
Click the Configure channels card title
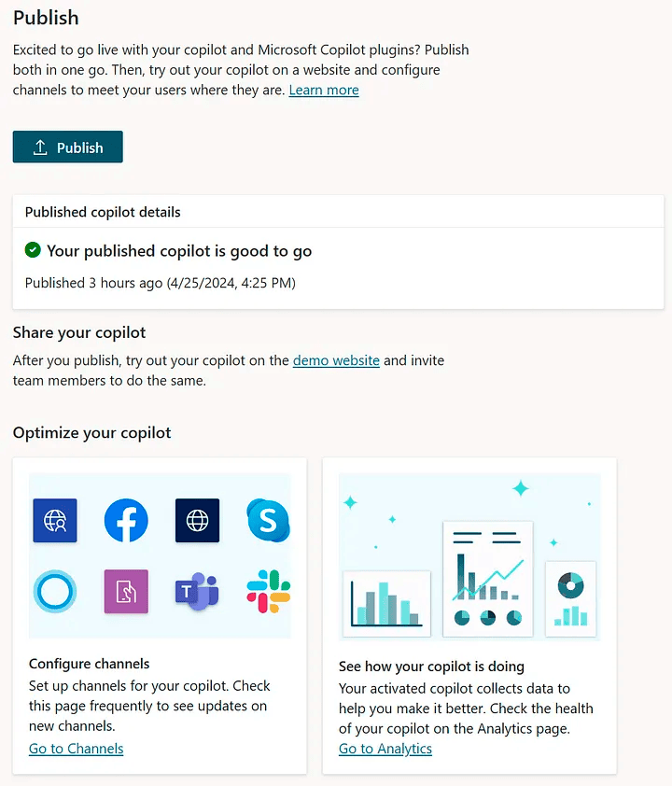pos(90,664)
